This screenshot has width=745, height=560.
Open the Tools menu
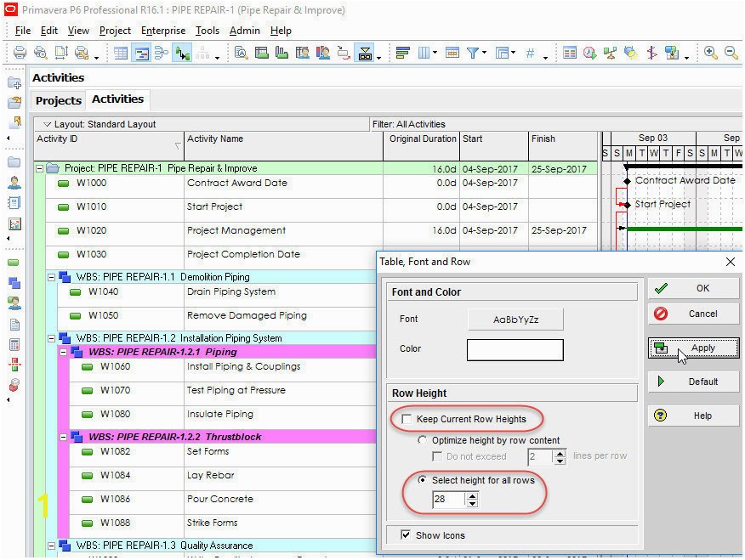(x=208, y=31)
